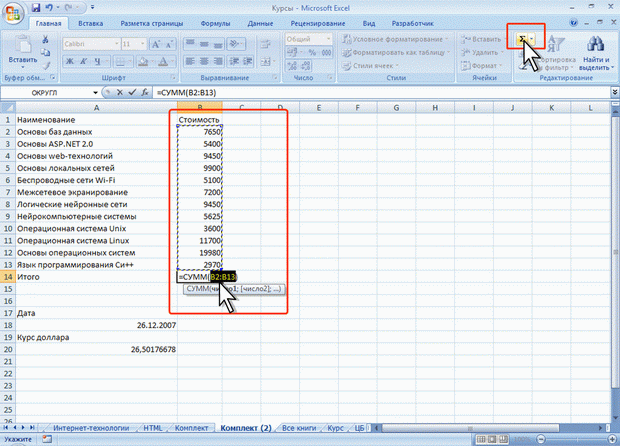Toggle underline formatting button
Image resolution: width=620 pixels, height=446 pixels.
pyautogui.click(x=98, y=62)
